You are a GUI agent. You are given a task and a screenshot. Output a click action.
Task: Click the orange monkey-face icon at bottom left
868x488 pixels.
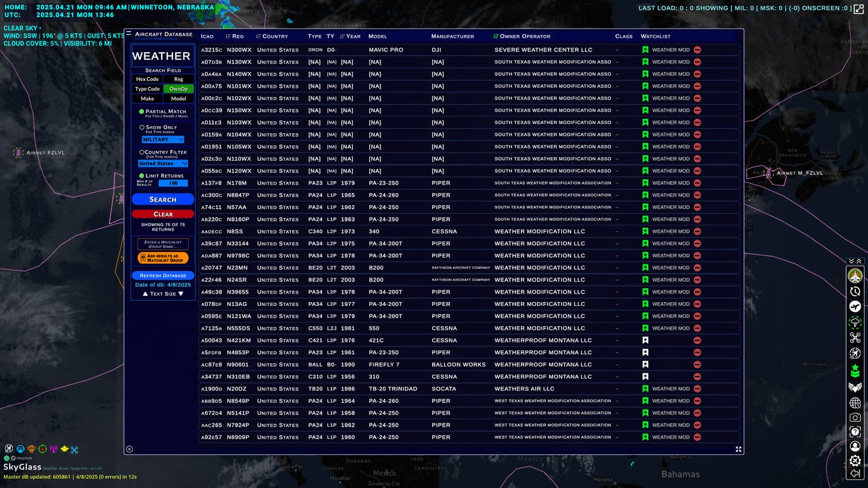pos(32,449)
